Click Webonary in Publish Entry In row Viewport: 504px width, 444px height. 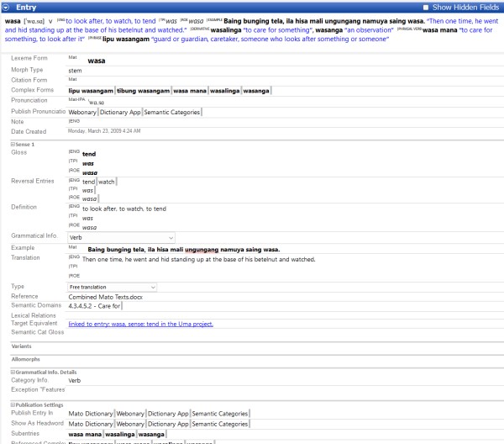tap(130, 414)
